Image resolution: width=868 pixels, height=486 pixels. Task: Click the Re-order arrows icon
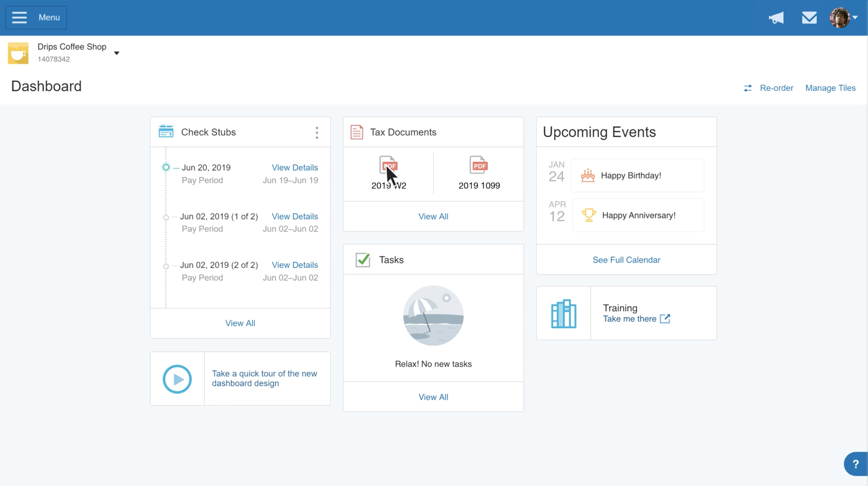click(748, 88)
